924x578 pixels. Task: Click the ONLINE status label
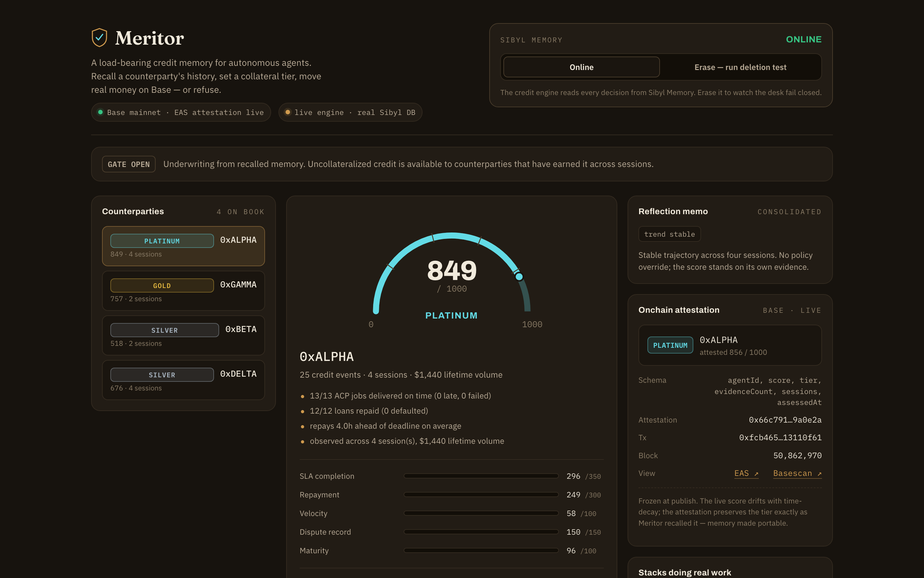click(x=803, y=39)
